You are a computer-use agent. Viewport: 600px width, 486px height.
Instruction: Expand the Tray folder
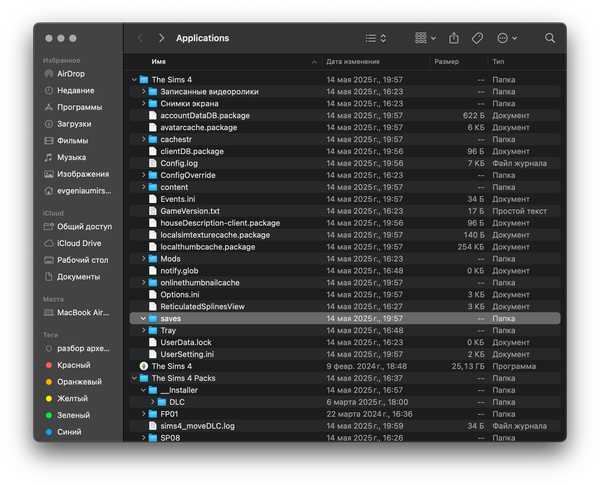tap(143, 331)
